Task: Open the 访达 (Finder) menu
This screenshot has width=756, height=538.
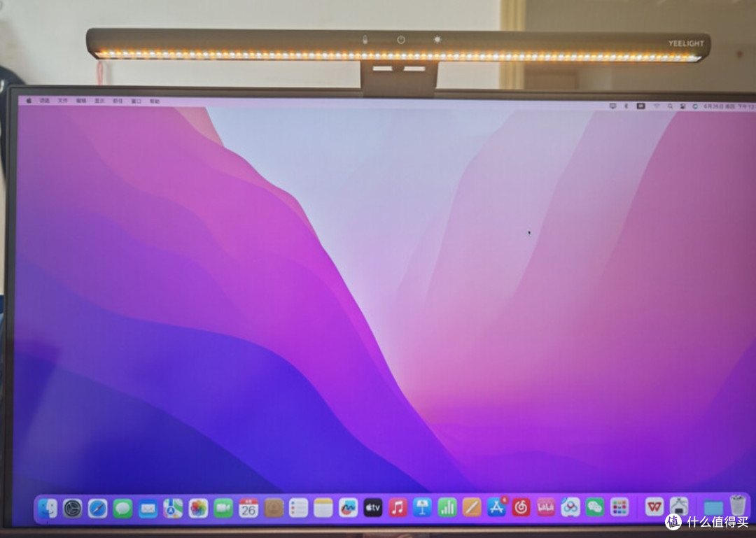Action: pos(45,101)
